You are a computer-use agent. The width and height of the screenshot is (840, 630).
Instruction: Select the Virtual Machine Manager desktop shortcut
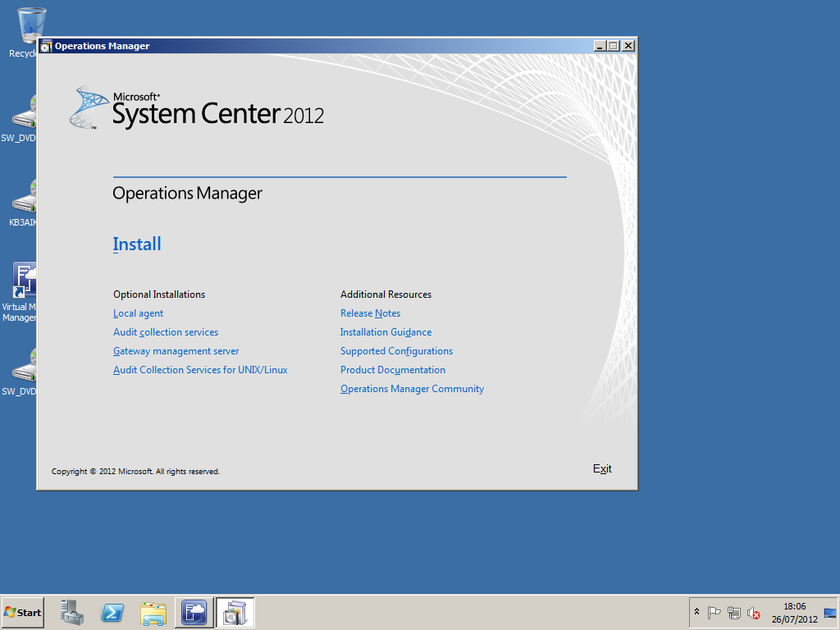pyautogui.click(x=20, y=292)
